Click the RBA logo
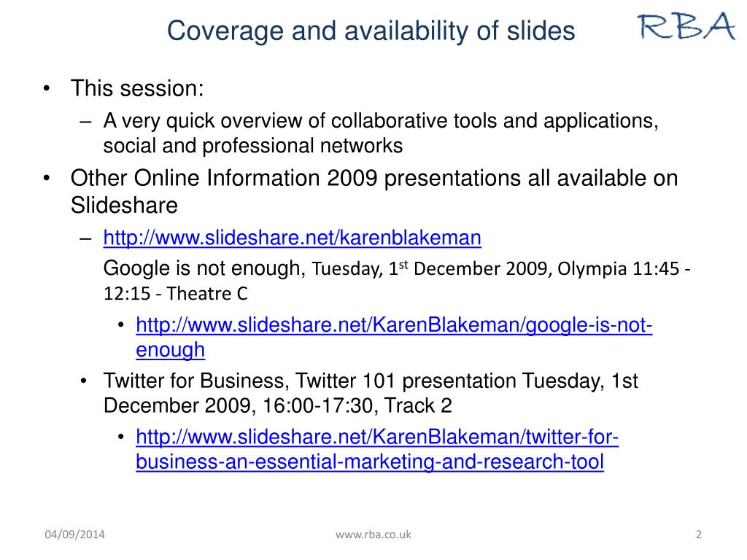747x560 pixels. click(686, 26)
